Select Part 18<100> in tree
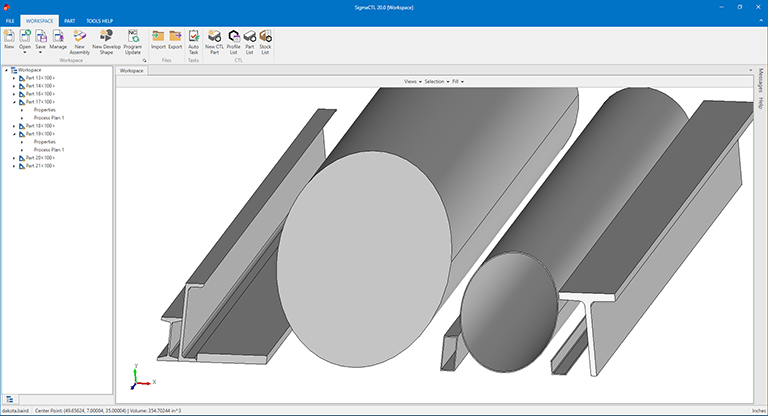768x416 pixels. (40, 126)
